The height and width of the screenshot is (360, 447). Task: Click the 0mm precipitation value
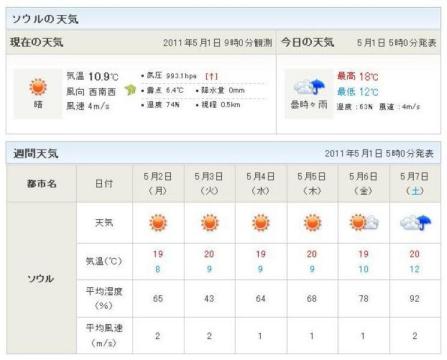237,90
